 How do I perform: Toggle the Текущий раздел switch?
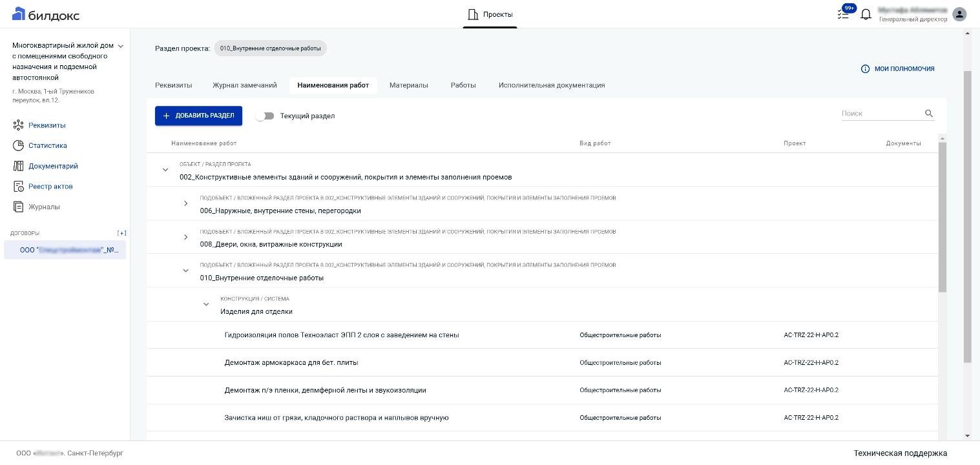pyautogui.click(x=265, y=116)
